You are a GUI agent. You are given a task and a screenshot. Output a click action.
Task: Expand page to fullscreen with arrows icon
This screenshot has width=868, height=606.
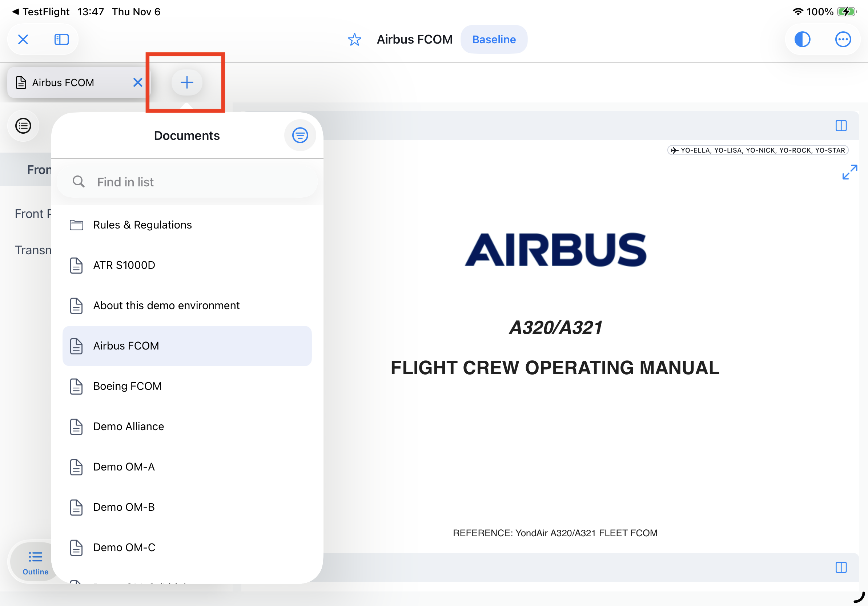tap(849, 172)
